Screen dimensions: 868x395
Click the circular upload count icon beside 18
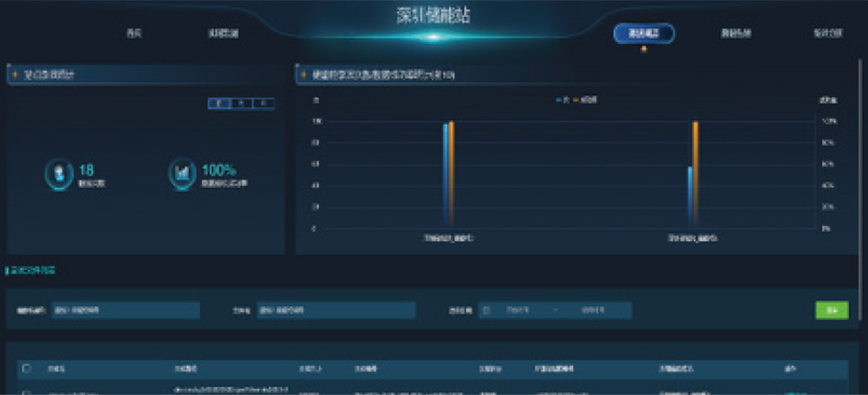pos(60,174)
